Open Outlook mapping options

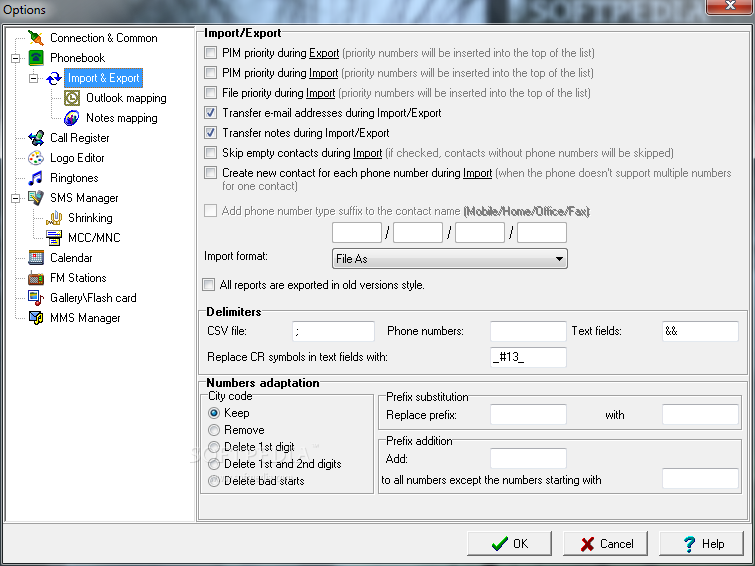(x=126, y=98)
